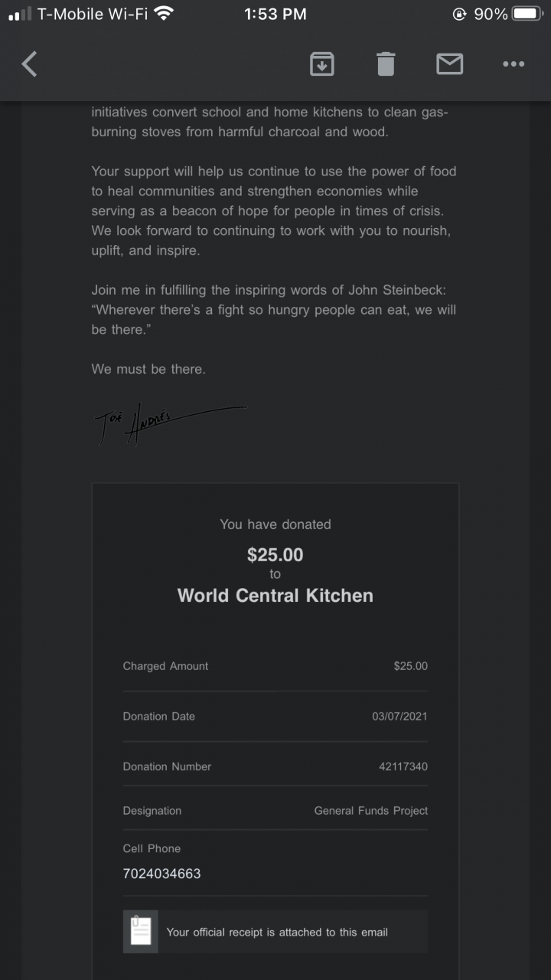The image size is (551, 980).
Task: Tap the World Central Kitchen heading
Action: click(275, 596)
